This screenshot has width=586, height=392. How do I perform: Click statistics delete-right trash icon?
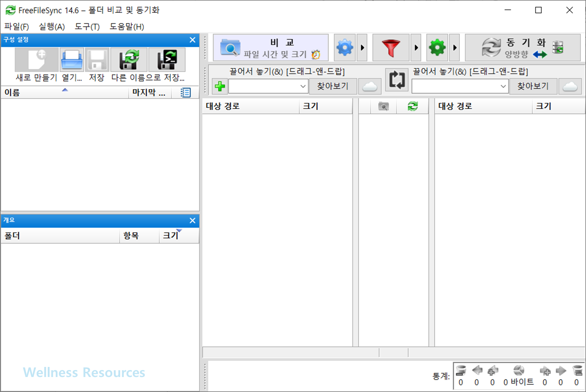(x=577, y=370)
